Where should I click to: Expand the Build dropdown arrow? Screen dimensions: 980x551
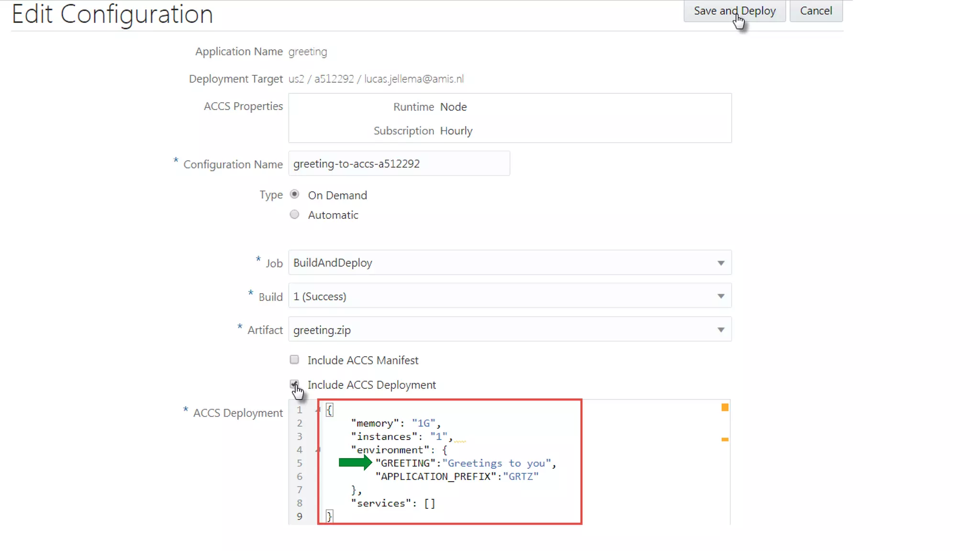[720, 296]
